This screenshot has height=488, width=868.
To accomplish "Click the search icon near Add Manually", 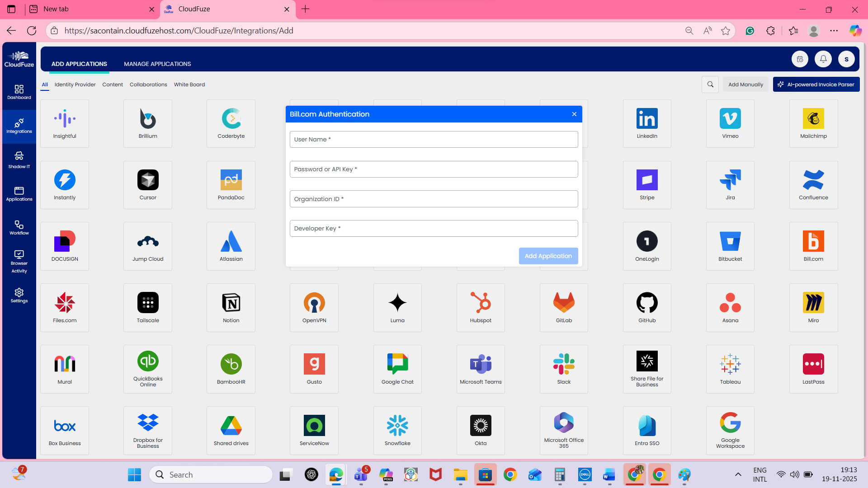I will [710, 84].
